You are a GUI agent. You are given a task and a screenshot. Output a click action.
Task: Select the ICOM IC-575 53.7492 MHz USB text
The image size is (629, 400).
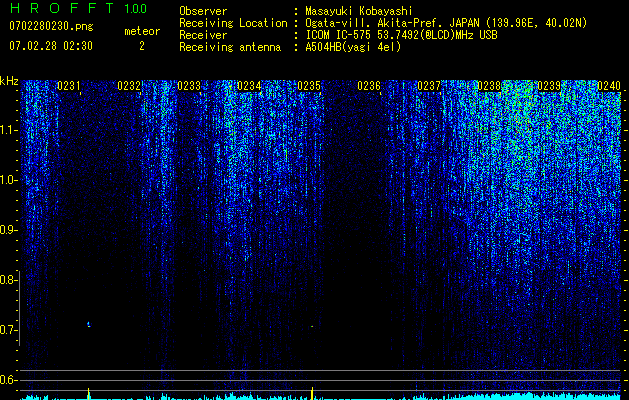401,35
